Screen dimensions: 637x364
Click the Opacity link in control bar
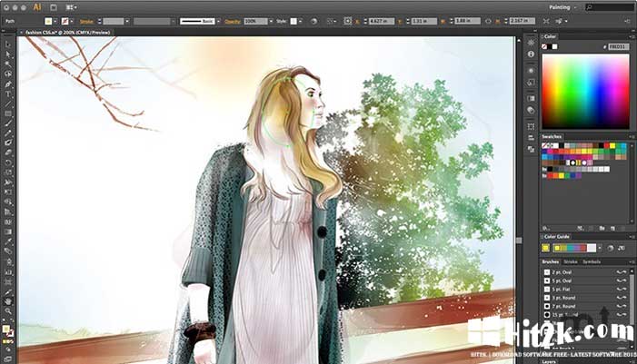point(233,22)
